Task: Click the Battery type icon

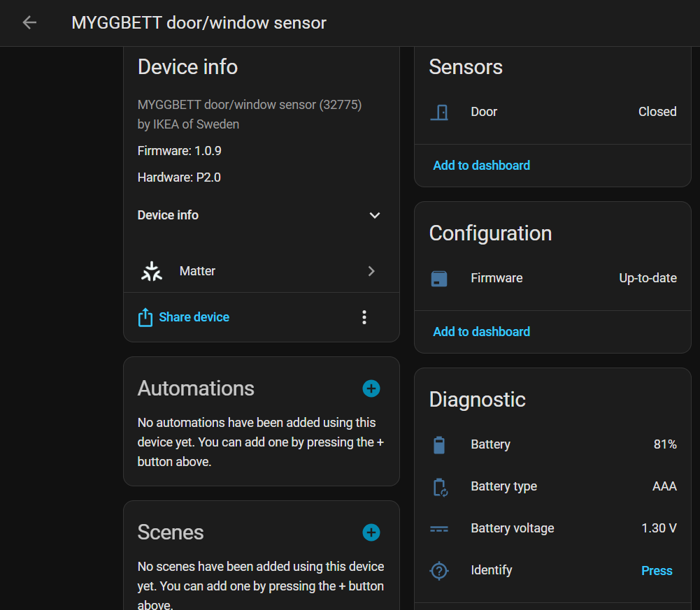Action: coord(440,487)
